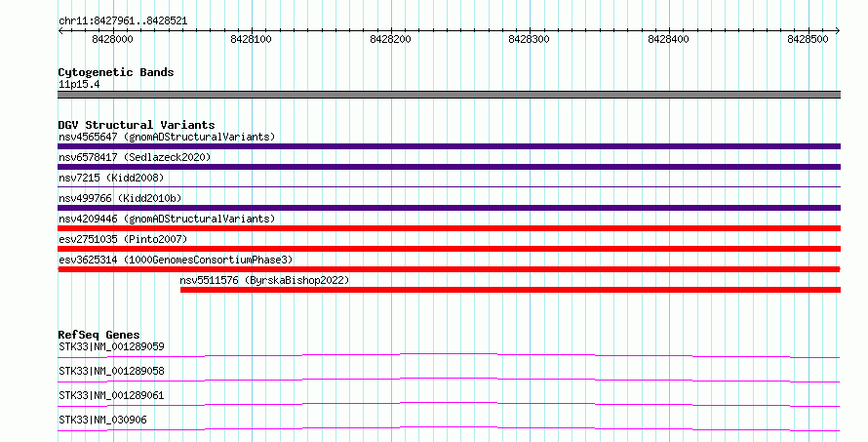Click the STK33|NM_001289061 transcript label

pos(111,395)
